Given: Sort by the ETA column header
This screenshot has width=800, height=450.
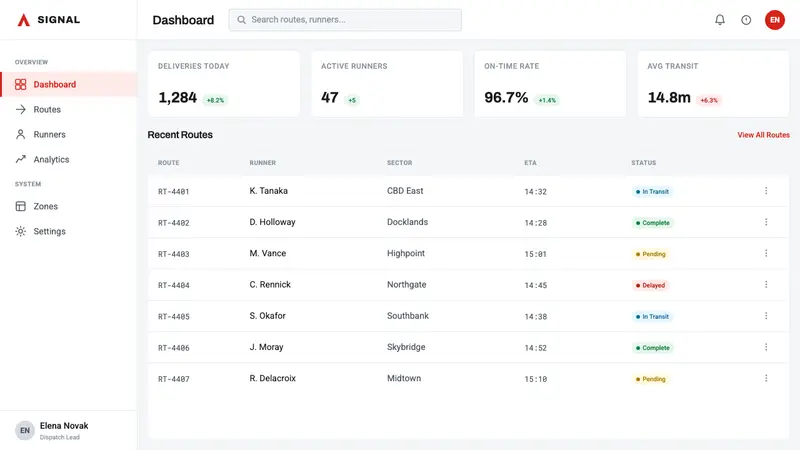Looking at the screenshot, I should [530, 163].
